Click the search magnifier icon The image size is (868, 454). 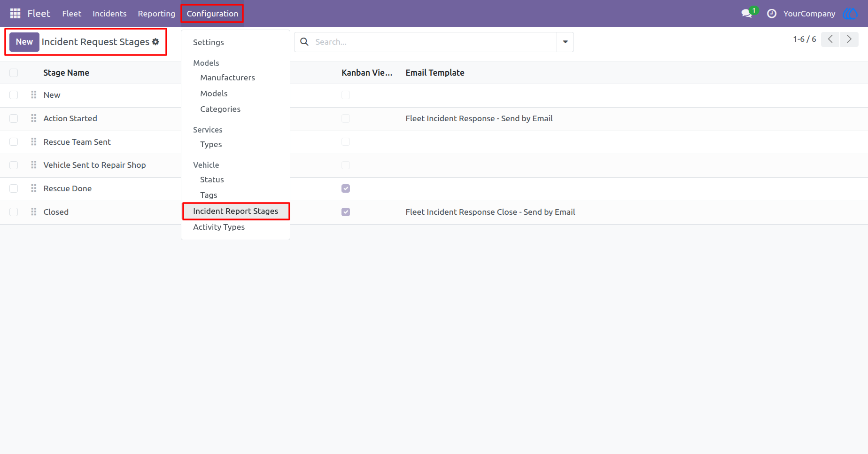[304, 42]
